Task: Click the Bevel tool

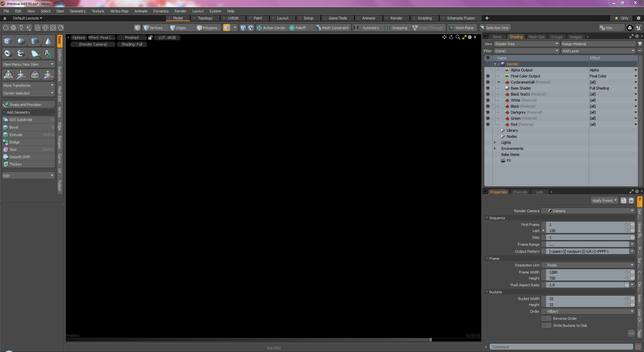Action: point(29,127)
